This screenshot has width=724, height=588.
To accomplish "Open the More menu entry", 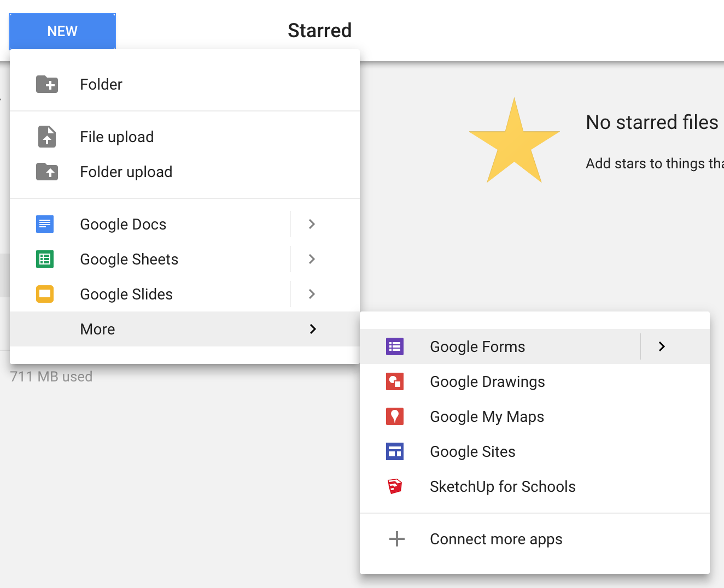I will click(x=185, y=329).
